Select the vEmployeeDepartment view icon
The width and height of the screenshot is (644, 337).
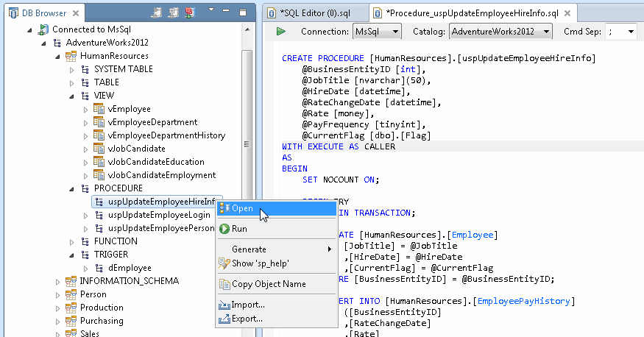(99, 122)
